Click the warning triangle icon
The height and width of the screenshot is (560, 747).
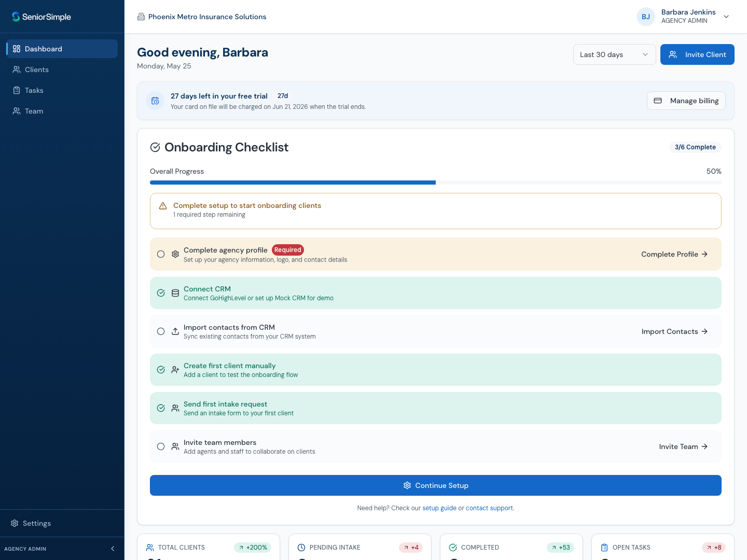pyautogui.click(x=163, y=206)
